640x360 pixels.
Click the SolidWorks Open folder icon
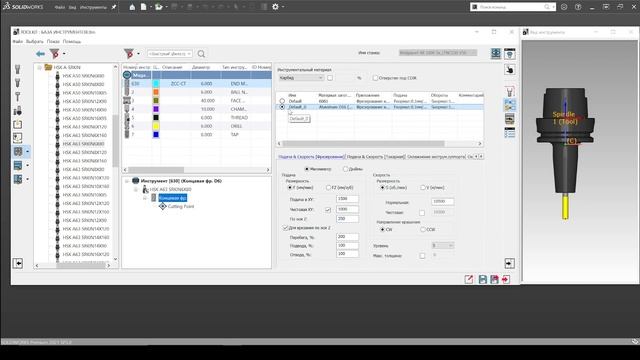(158, 7)
